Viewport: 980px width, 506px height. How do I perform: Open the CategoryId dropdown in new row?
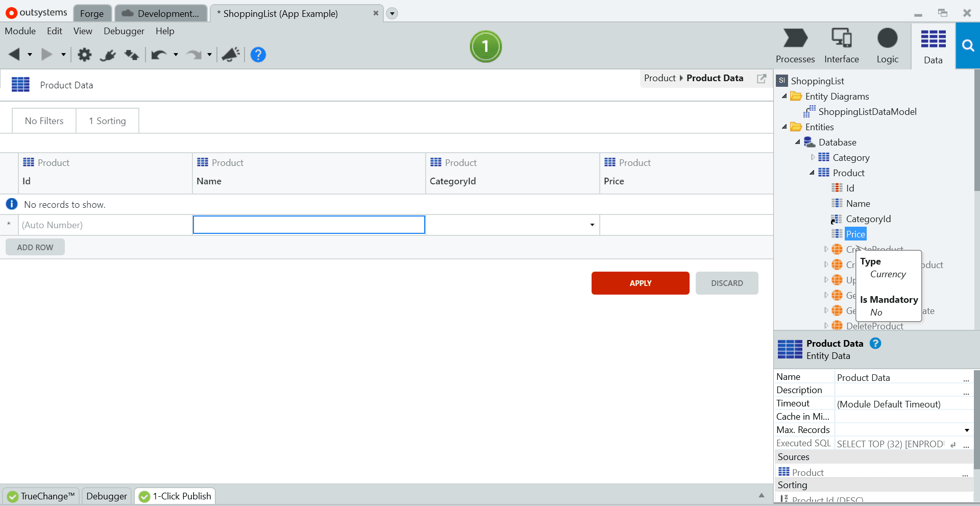(592, 225)
